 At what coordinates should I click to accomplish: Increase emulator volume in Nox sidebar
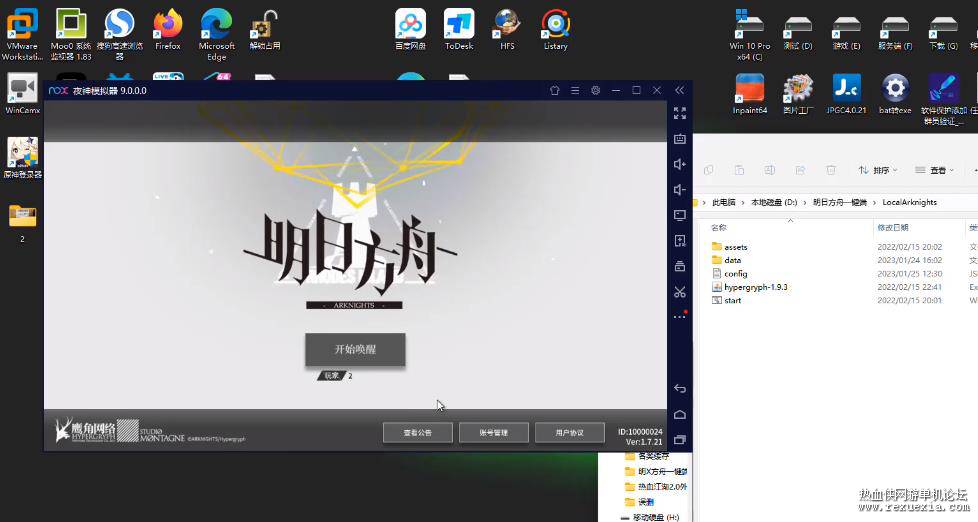pos(680,164)
